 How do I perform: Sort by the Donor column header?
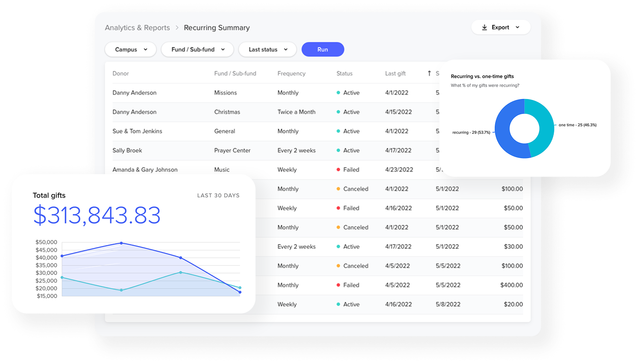click(121, 74)
